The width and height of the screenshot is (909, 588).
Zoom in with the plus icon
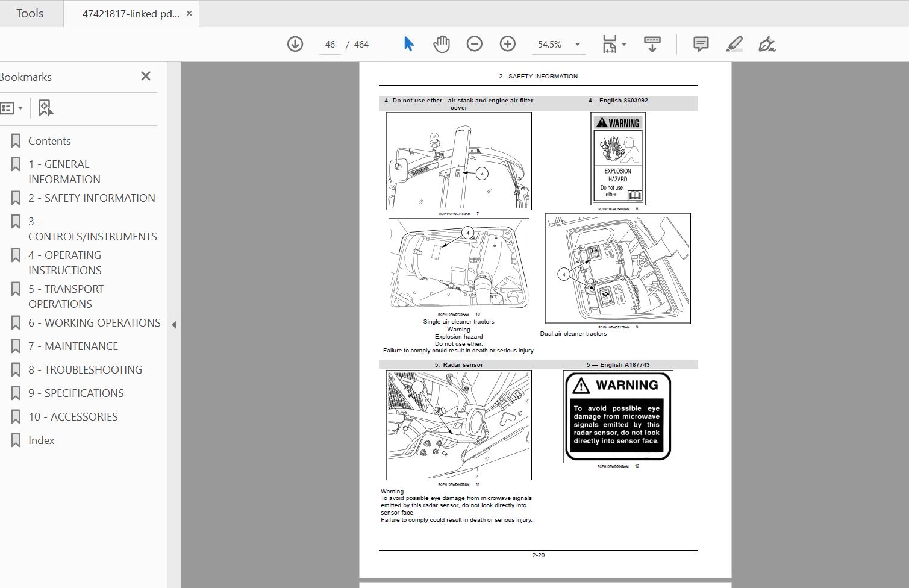tap(508, 44)
